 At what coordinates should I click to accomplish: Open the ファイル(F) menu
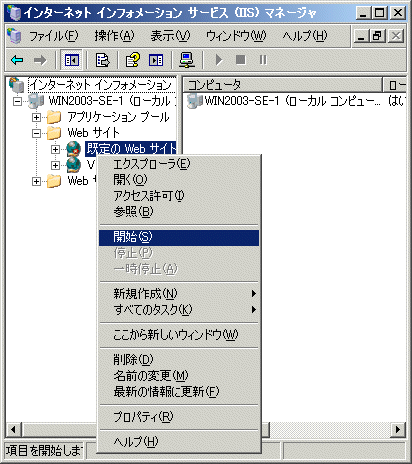coord(53,36)
